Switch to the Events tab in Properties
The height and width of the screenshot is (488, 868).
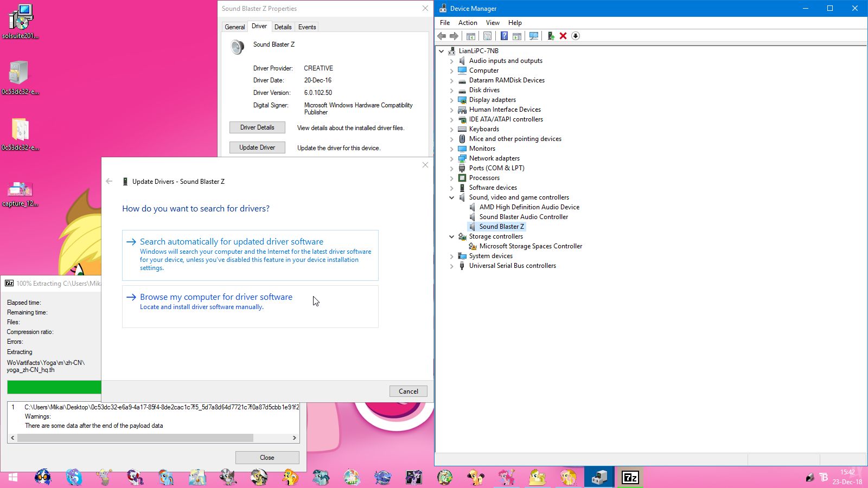(x=307, y=27)
